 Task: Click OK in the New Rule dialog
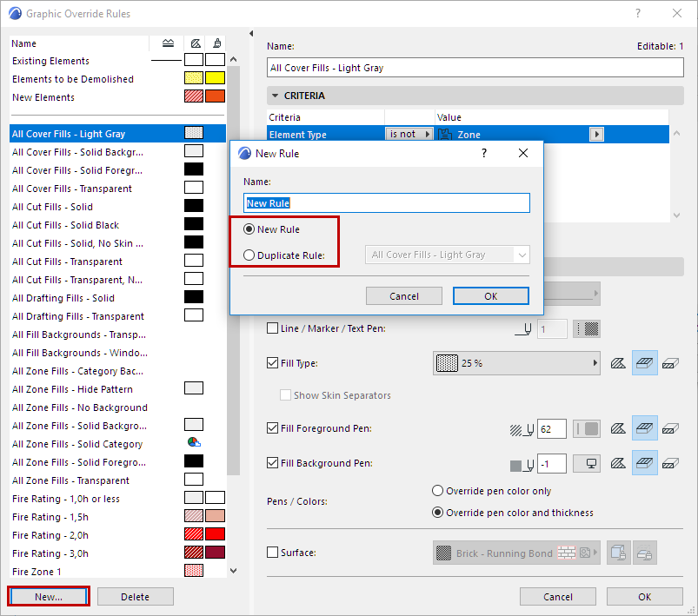click(491, 296)
